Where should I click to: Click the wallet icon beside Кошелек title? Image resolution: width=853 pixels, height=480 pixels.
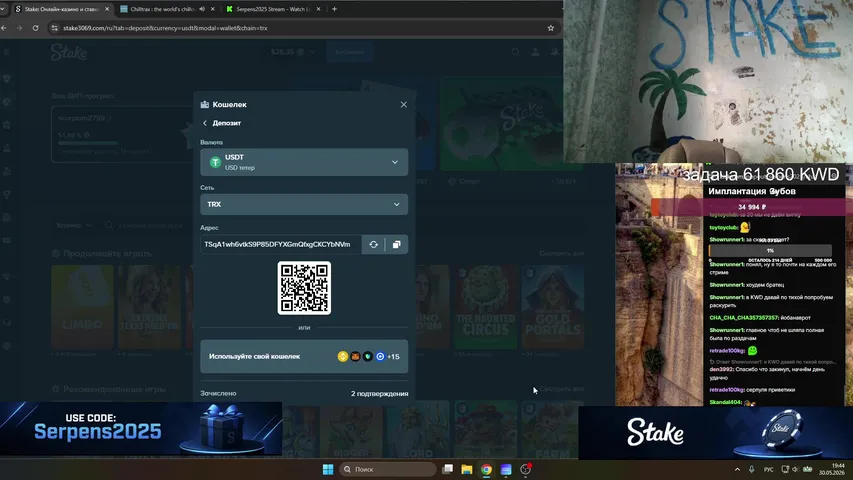coord(205,104)
